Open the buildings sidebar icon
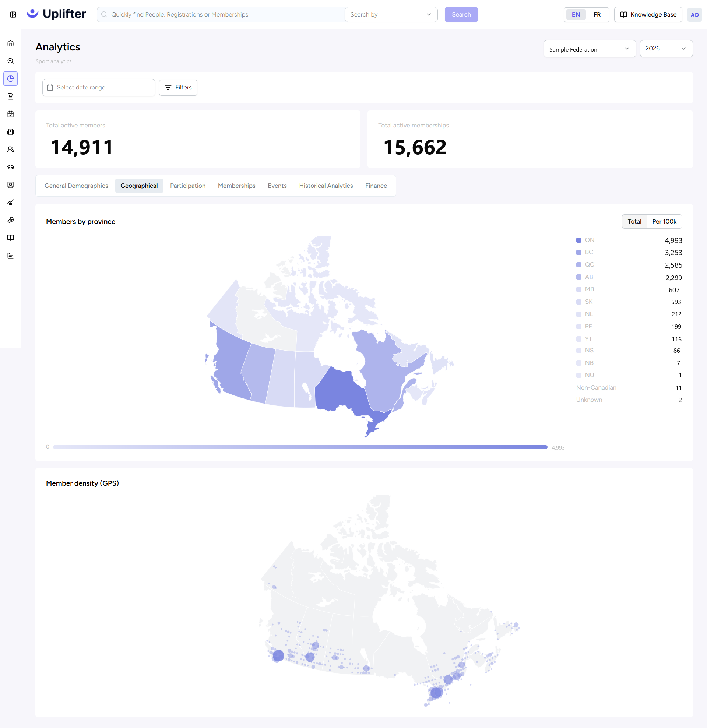The image size is (707, 728). pos(10,131)
